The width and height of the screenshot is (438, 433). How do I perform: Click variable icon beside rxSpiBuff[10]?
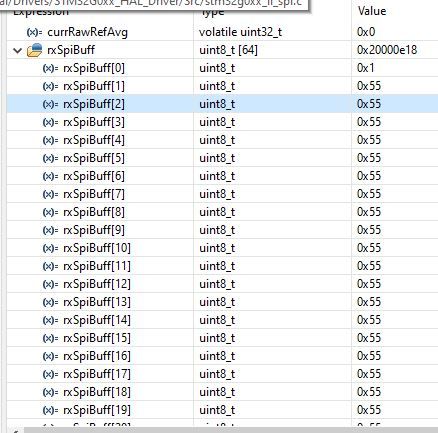50,248
